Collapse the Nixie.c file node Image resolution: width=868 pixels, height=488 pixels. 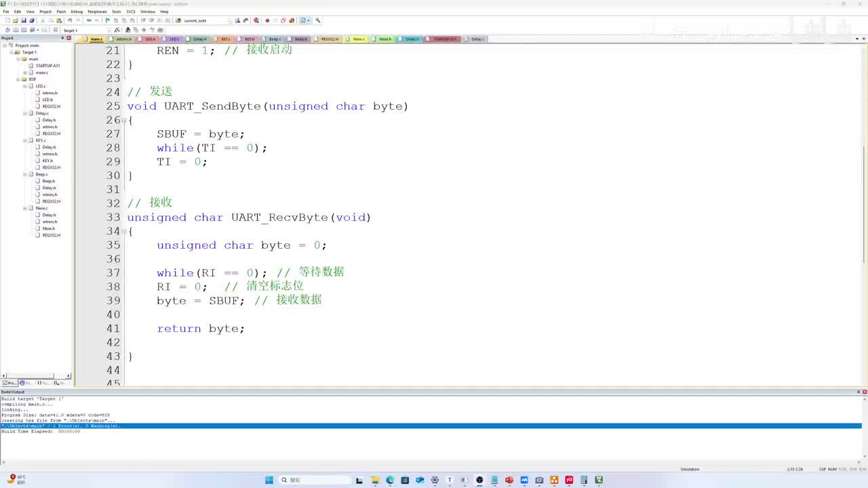(25, 208)
